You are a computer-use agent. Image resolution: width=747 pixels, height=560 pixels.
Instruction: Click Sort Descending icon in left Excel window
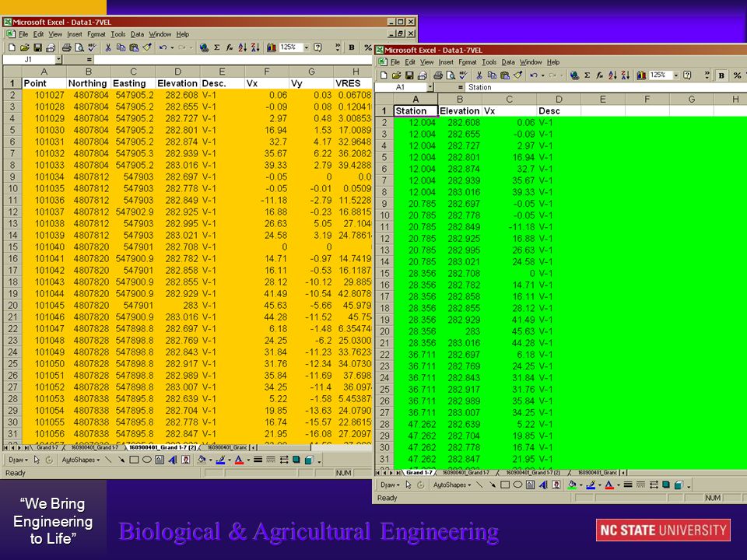255,47
